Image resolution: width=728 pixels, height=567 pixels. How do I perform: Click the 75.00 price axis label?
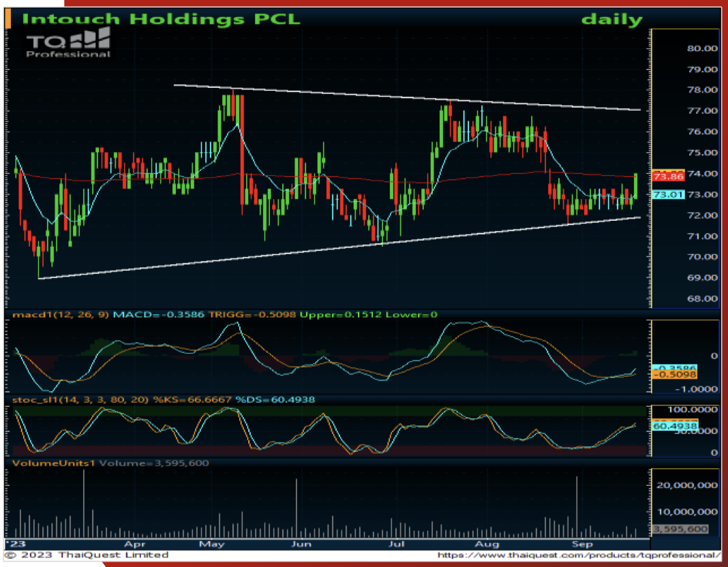703,153
